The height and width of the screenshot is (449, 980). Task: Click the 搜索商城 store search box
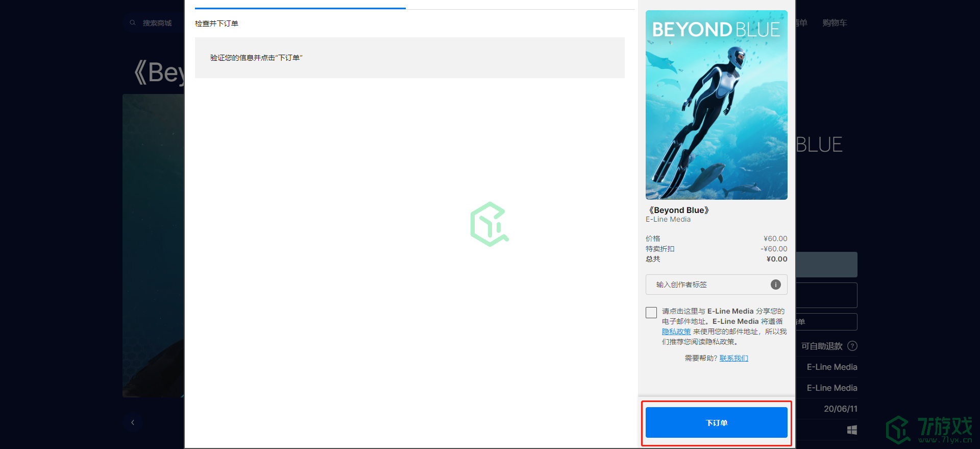coord(157,23)
